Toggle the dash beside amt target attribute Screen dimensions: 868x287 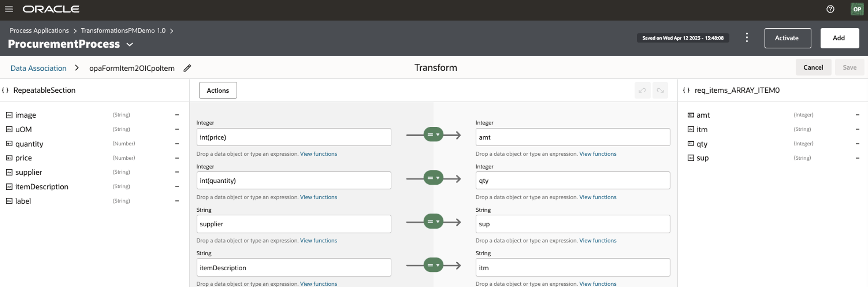click(857, 115)
